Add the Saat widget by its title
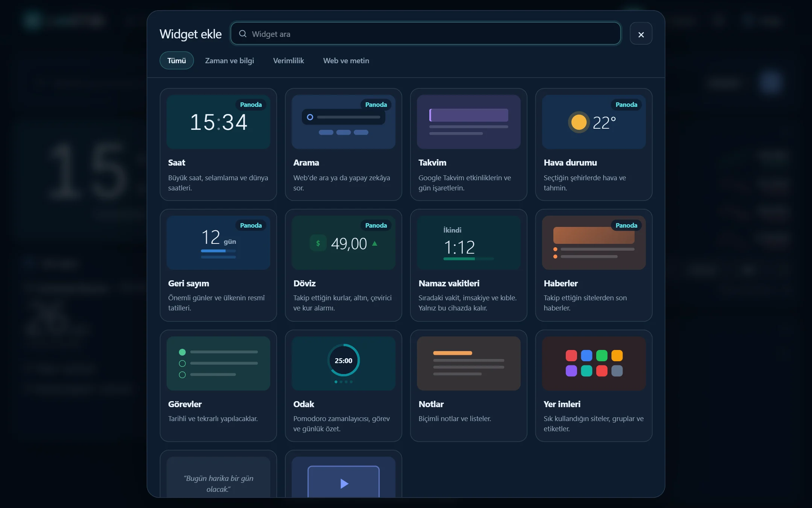The height and width of the screenshot is (508, 812). click(177, 163)
